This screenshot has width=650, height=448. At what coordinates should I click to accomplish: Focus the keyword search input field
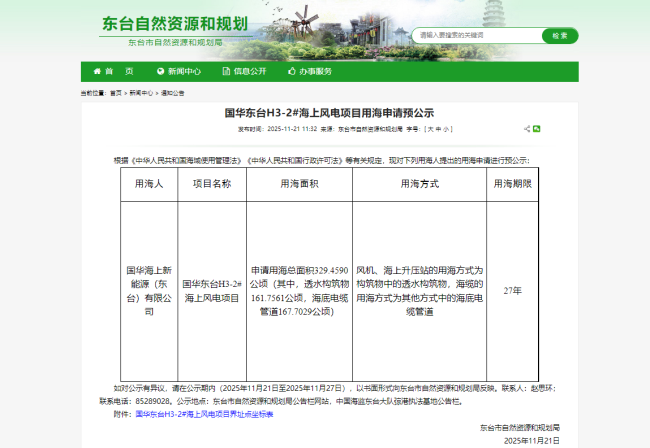click(x=477, y=36)
